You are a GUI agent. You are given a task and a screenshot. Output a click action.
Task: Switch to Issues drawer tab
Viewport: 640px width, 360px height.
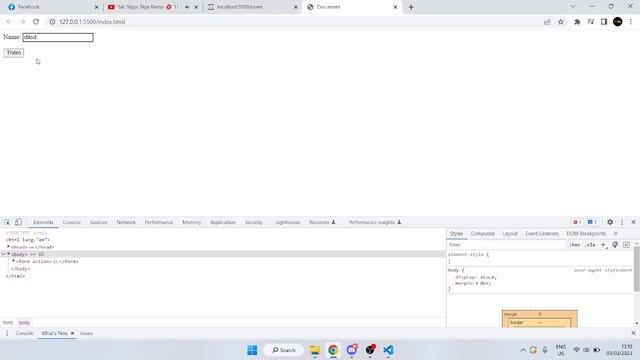pos(86,333)
